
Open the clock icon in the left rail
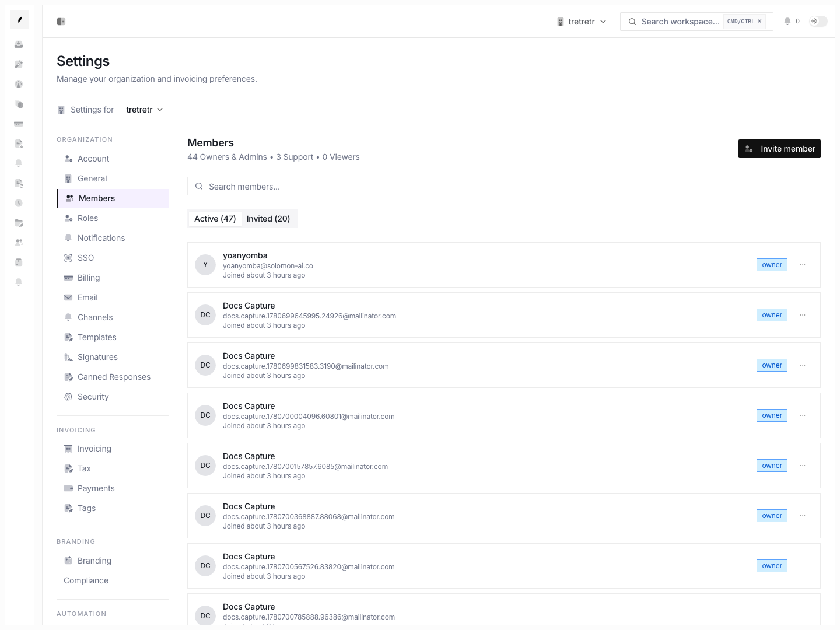[x=19, y=203]
